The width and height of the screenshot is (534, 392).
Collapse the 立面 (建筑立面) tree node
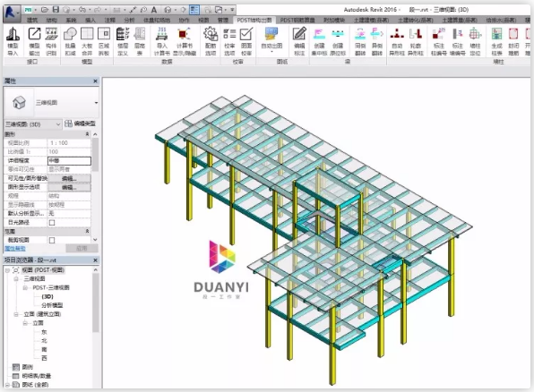coord(16,314)
